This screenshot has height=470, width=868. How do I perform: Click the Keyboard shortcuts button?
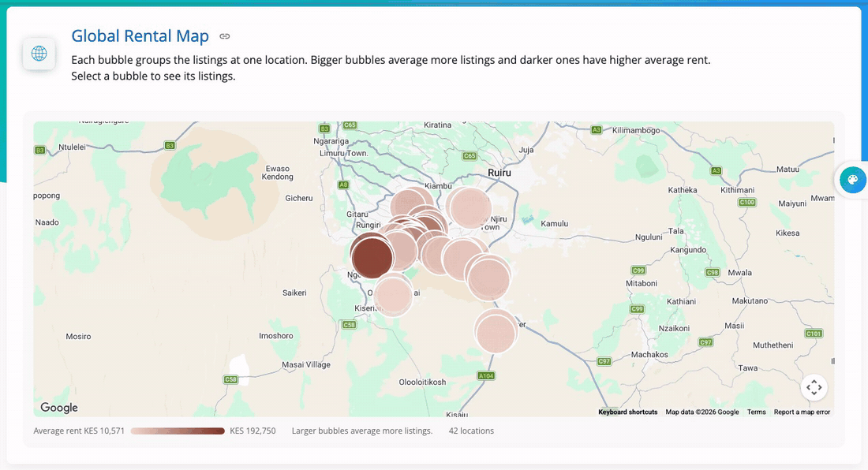628,412
